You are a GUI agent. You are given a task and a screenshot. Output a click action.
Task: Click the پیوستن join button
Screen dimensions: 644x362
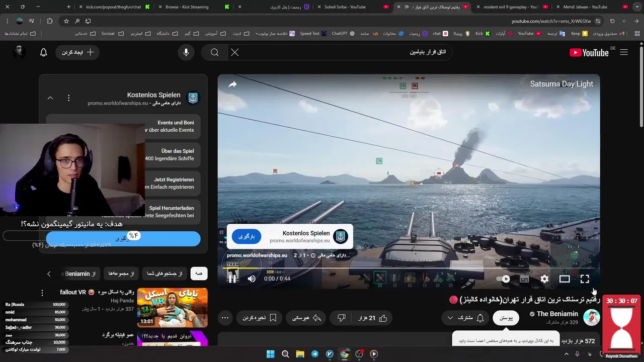click(506, 318)
